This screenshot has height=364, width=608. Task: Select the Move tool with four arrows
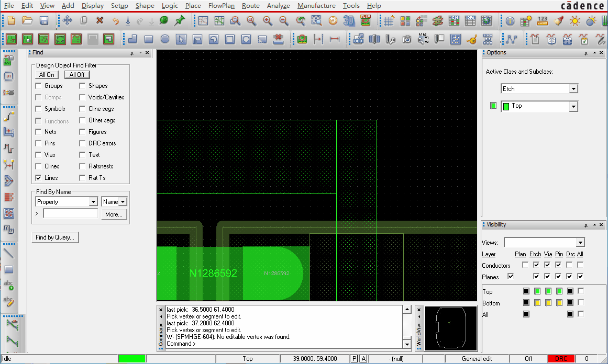point(67,20)
